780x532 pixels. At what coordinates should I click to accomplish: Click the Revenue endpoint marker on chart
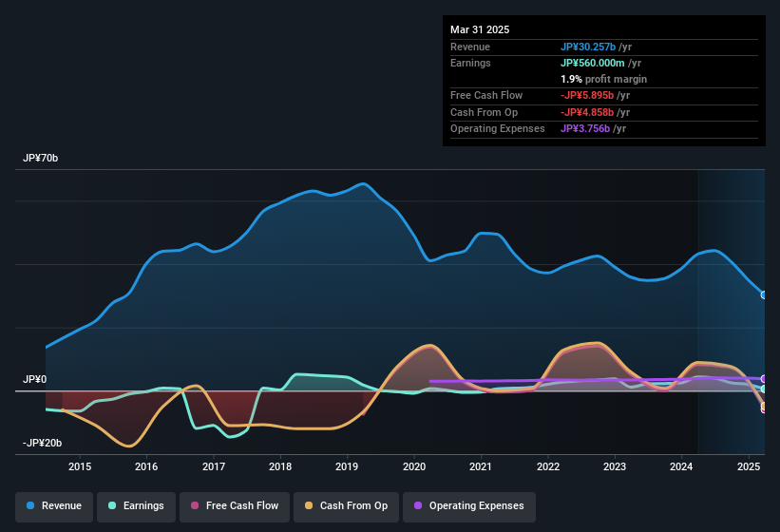point(764,294)
